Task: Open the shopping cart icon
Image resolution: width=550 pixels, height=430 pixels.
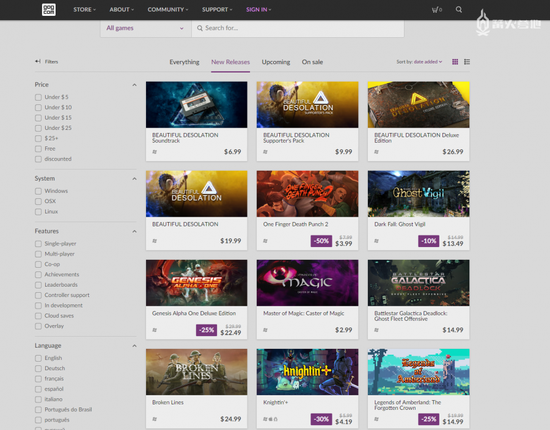Action: 436,10
